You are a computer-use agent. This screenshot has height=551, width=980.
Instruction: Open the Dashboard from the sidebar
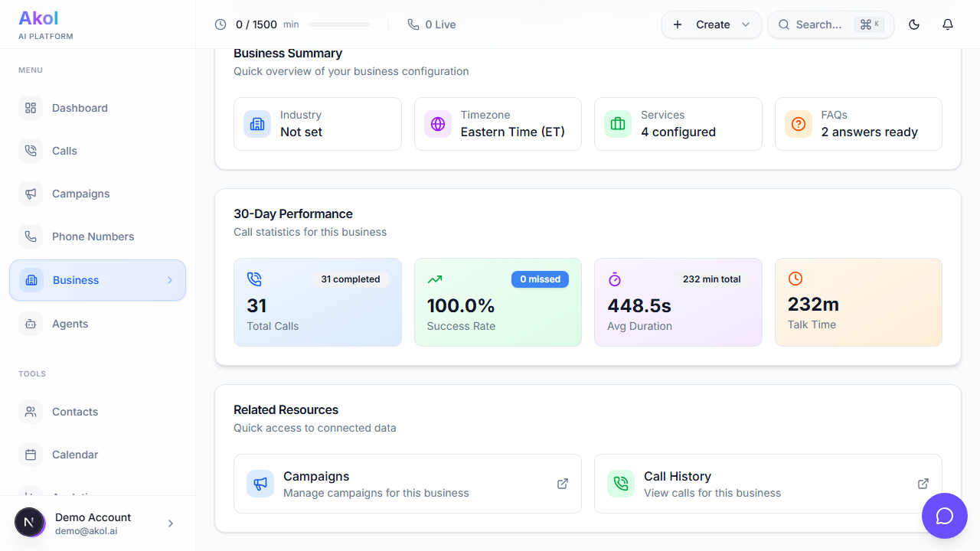coord(31,108)
